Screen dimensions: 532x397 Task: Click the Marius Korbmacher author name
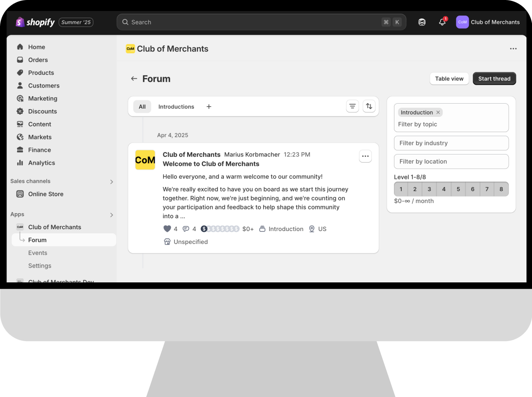click(x=252, y=154)
